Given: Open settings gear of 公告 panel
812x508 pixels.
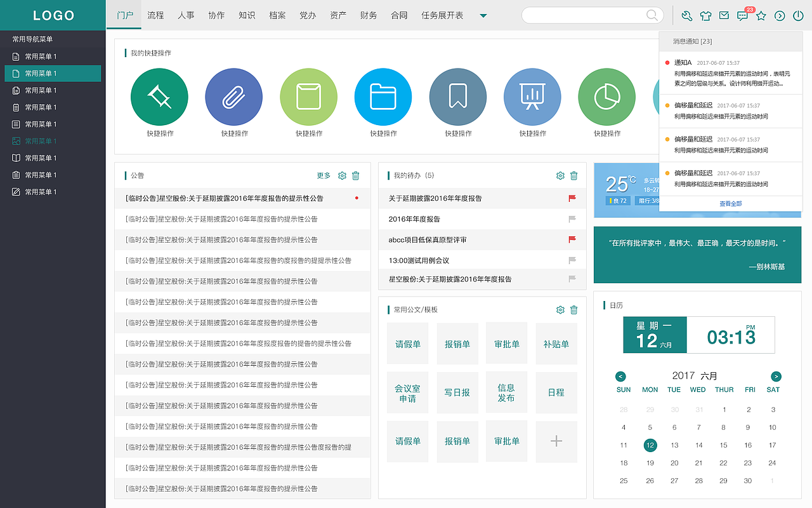Looking at the screenshot, I should pos(343,176).
